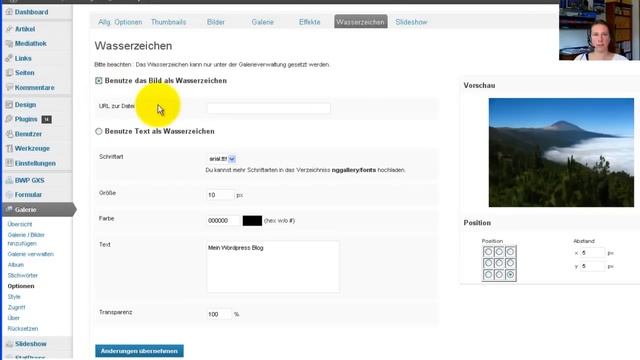Open the Rücksetzen submenu link

23,329
